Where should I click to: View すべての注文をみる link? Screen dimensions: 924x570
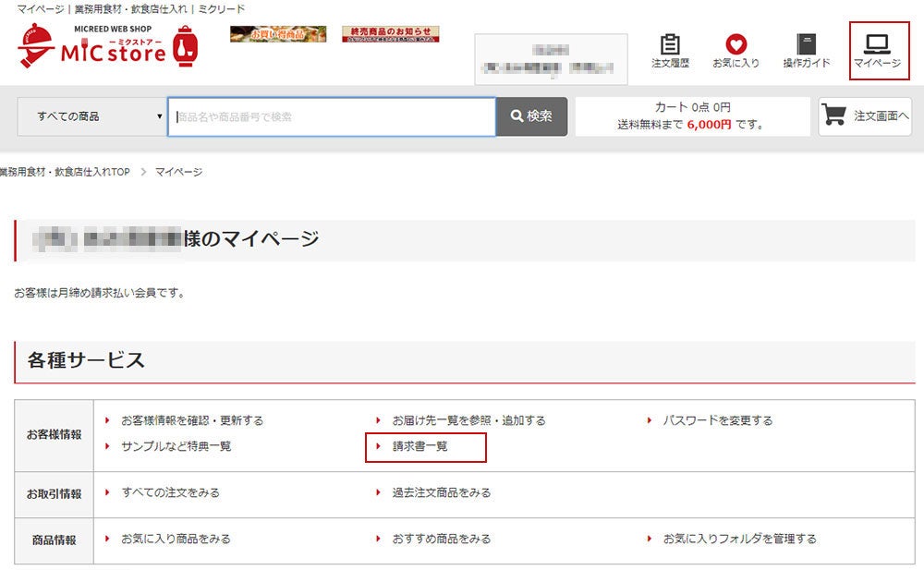click(170, 492)
